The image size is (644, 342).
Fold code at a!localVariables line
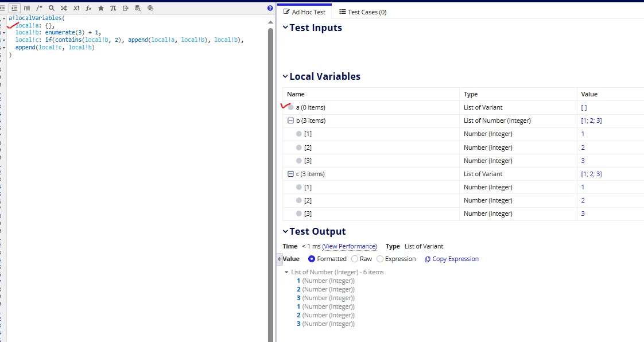[x=3, y=18]
